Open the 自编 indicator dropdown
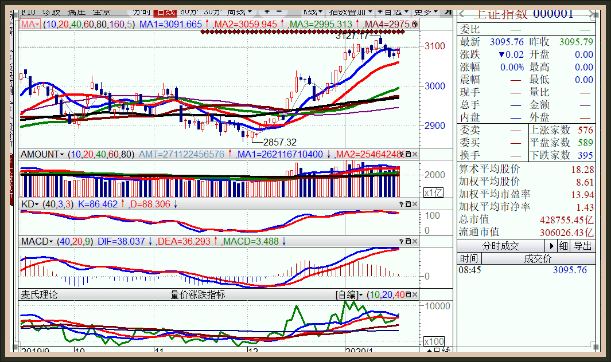 349,295
